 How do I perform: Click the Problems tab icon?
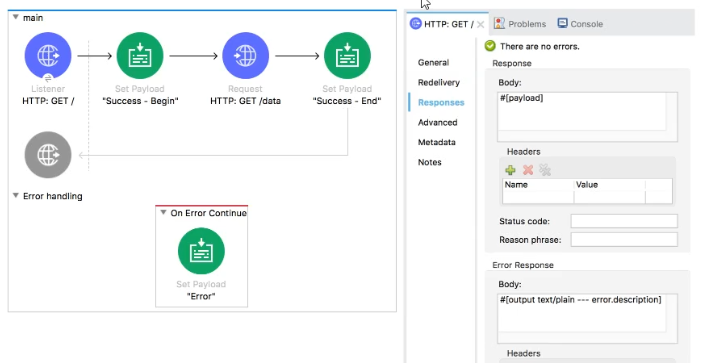(x=499, y=23)
